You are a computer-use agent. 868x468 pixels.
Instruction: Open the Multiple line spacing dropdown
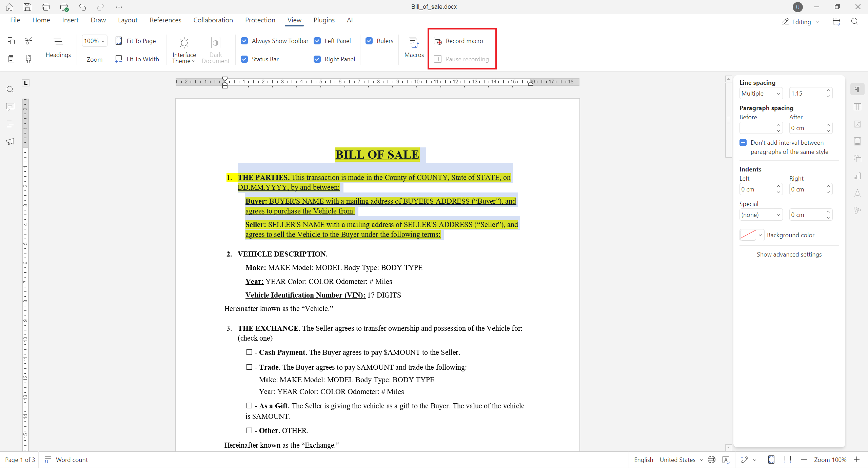pos(761,93)
